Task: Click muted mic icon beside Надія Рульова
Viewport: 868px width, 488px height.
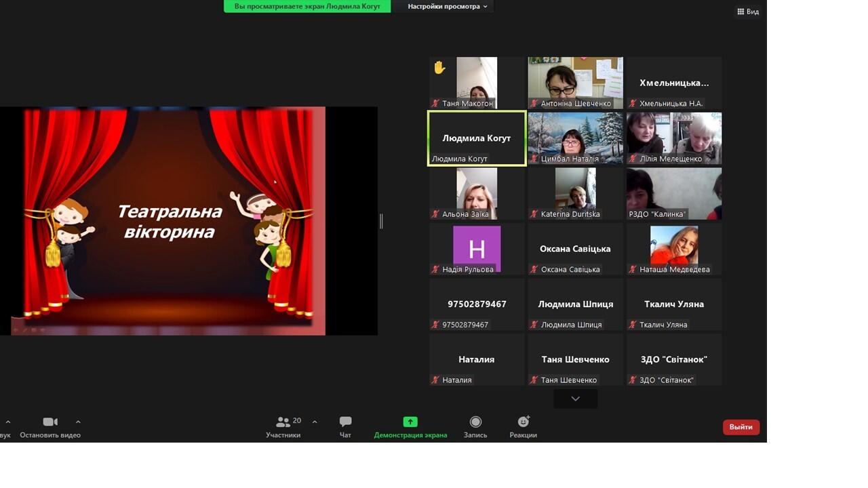Action: pyautogui.click(x=435, y=270)
